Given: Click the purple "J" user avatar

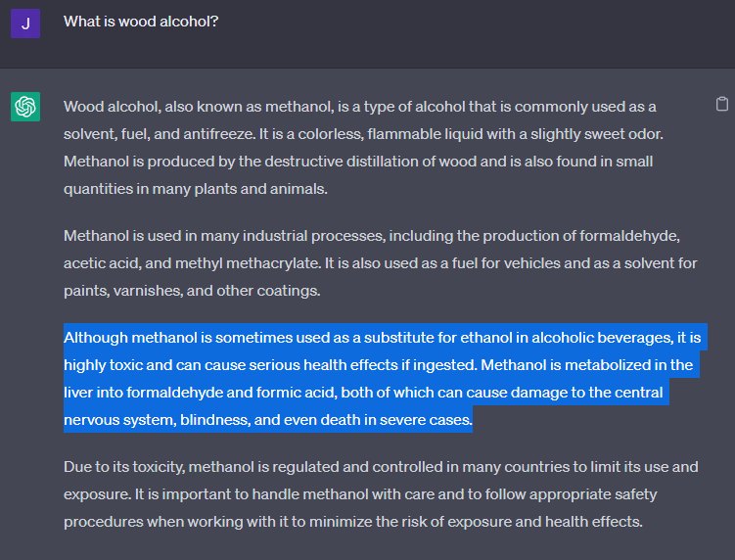Looking at the screenshot, I should [25, 23].
